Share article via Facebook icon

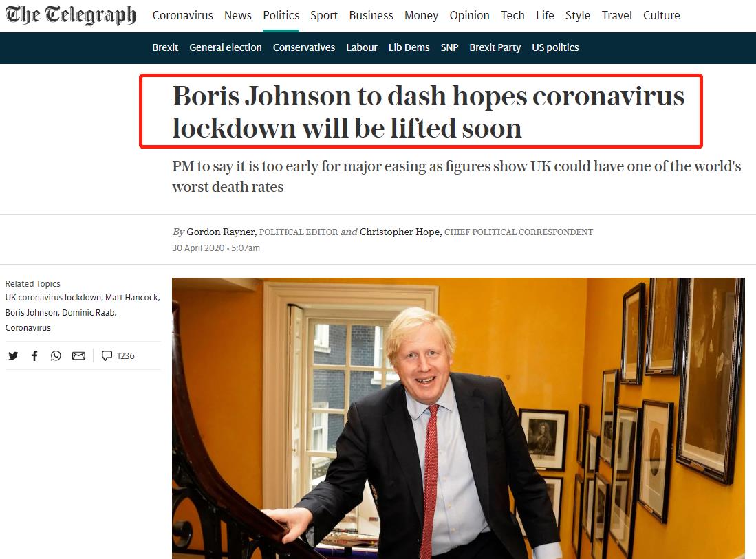click(34, 355)
